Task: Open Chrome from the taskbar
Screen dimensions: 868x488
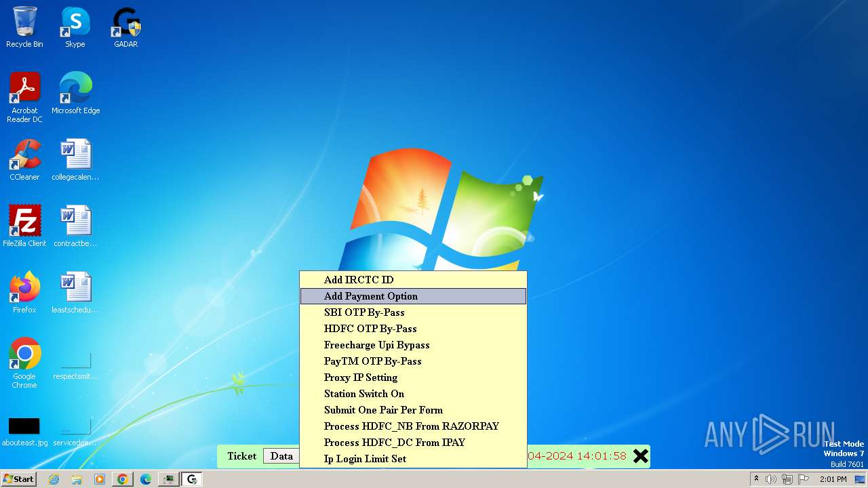Action: pos(123,479)
